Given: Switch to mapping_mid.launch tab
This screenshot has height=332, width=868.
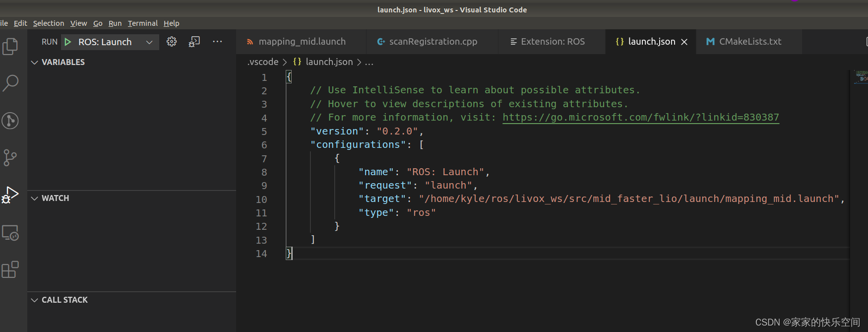Looking at the screenshot, I should tap(302, 42).
